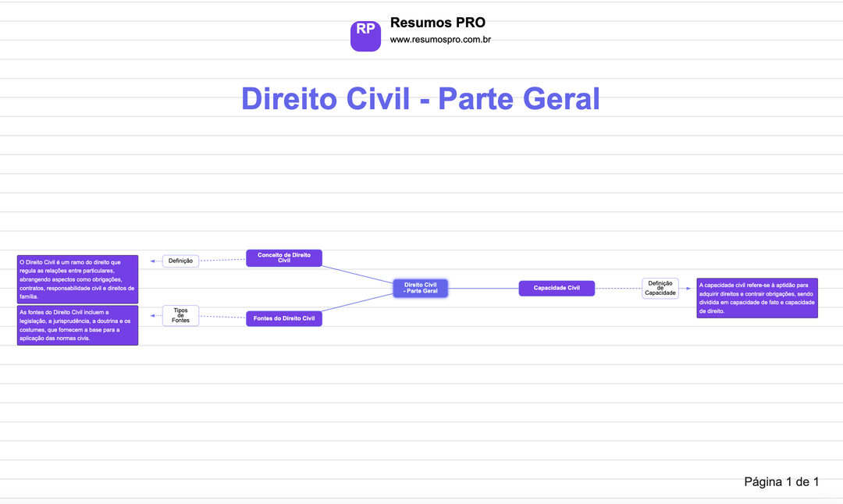Toggle the Definição connector label
This screenshot has height=504, width=843.
(179, 260)
